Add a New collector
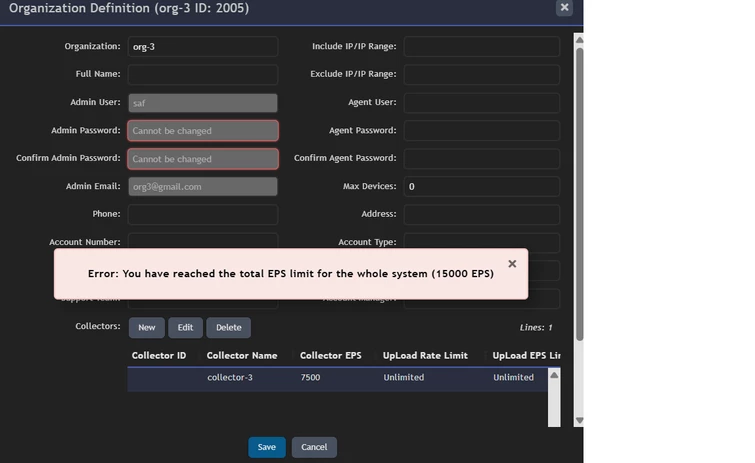 pyautogui.click(x=146, y=327)
